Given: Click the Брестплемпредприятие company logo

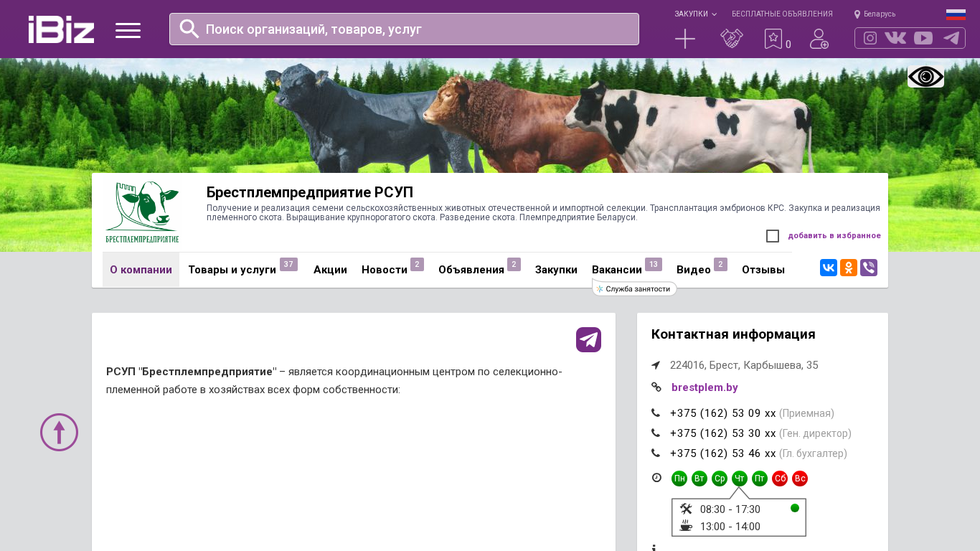Looking at the screenshot, I should tap(142, 212).
